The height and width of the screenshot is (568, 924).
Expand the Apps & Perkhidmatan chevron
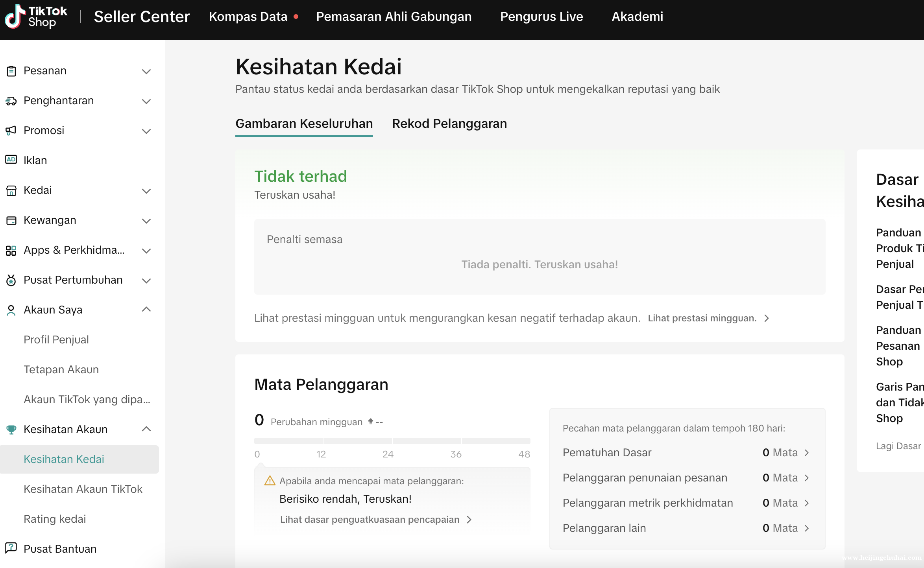tap(146, 251)
